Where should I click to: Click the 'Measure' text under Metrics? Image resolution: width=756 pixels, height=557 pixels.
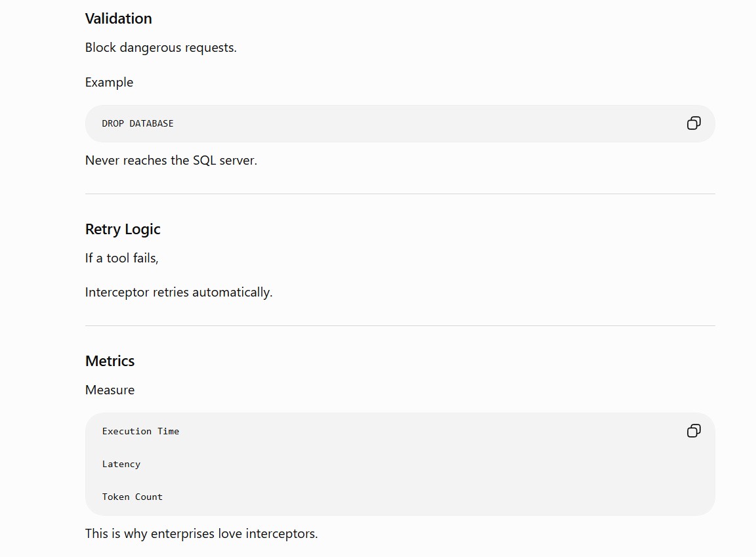pyautogui.click(x=110, y=390)
